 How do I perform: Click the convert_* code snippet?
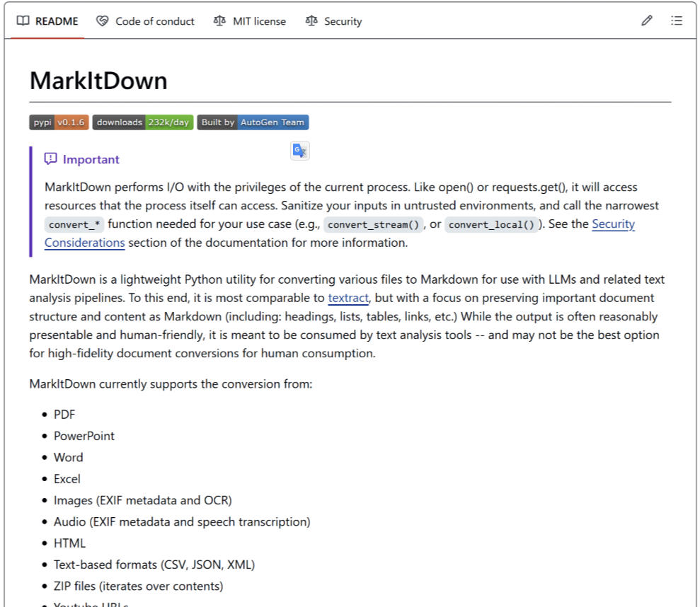click(74, 224)
